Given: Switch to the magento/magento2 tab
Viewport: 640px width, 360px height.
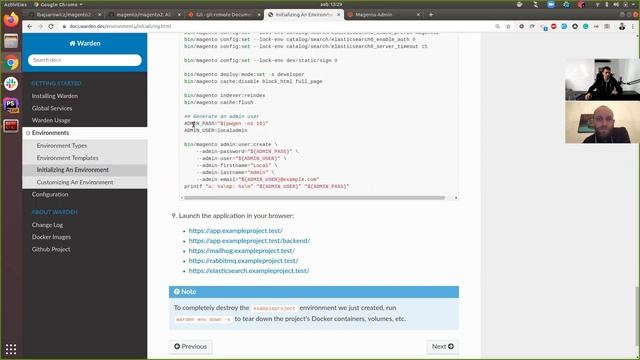Looking at the screenshot, I should [x=143, y=15].
